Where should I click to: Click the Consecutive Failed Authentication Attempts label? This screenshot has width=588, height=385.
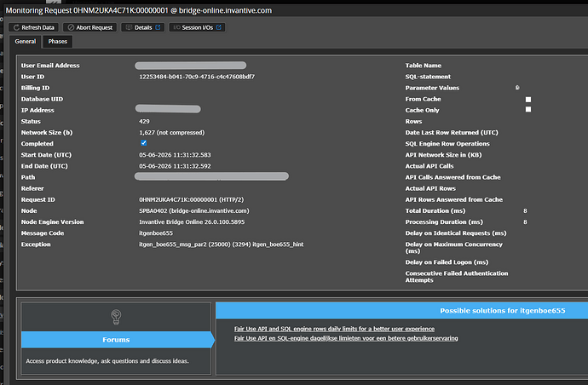coord(457,277)
